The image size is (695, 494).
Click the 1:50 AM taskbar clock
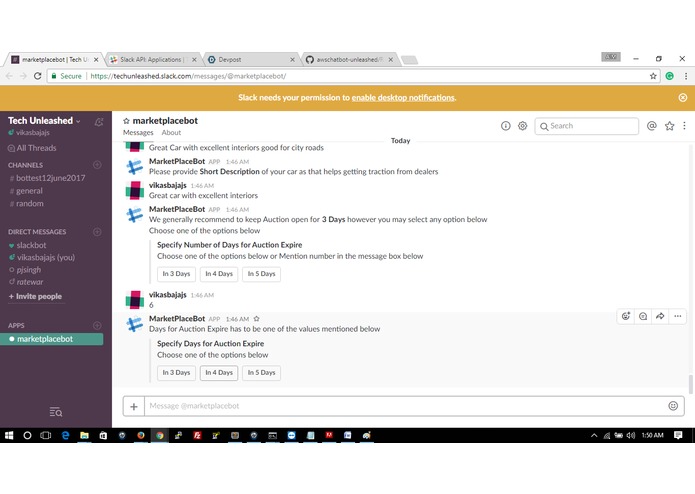652,436
